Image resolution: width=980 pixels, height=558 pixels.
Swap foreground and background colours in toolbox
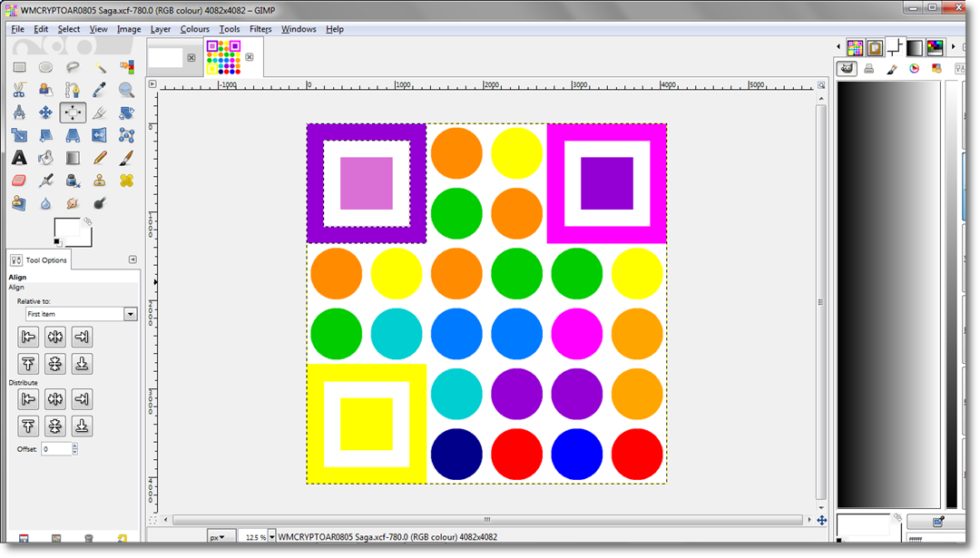[x=87, y=221]
